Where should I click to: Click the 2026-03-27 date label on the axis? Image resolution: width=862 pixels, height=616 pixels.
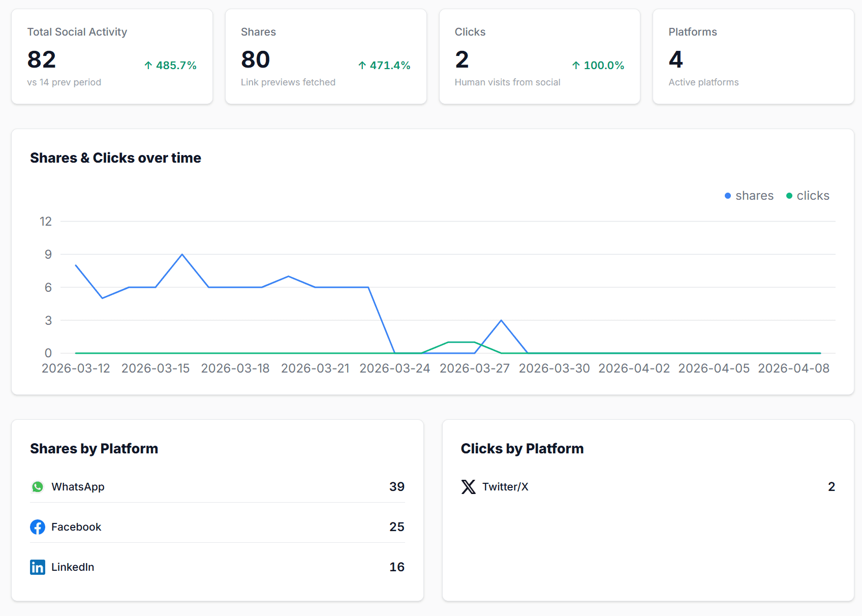pos(474,368)
